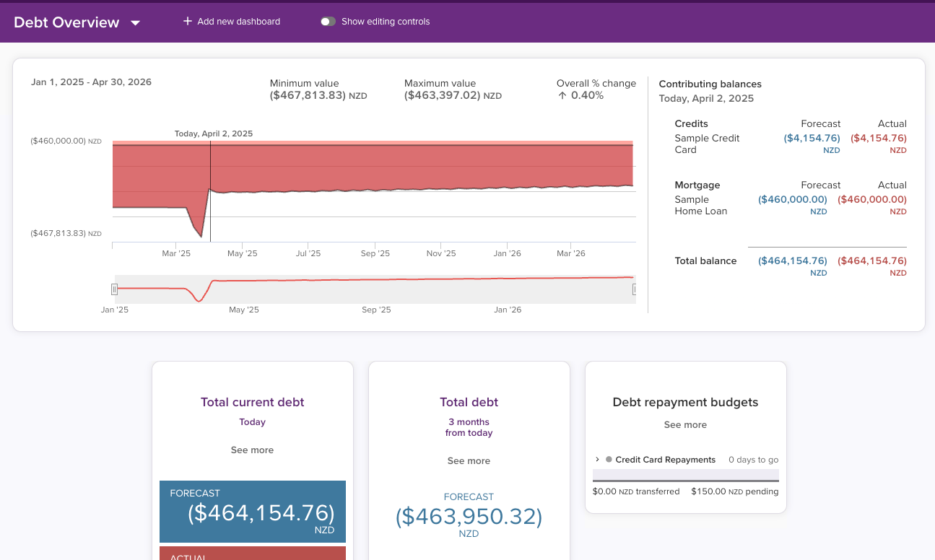Expand the Credit Card Repayments budget chevron
Viewport: 935px width, 560px height.
click(x=598, y=460)
